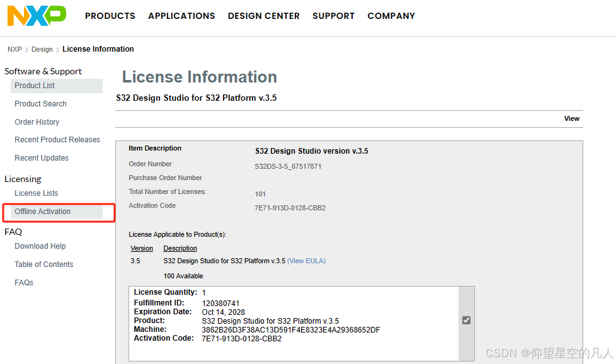Open License Lists in sidebar
616x364 pixels.
tap(36, 193)
